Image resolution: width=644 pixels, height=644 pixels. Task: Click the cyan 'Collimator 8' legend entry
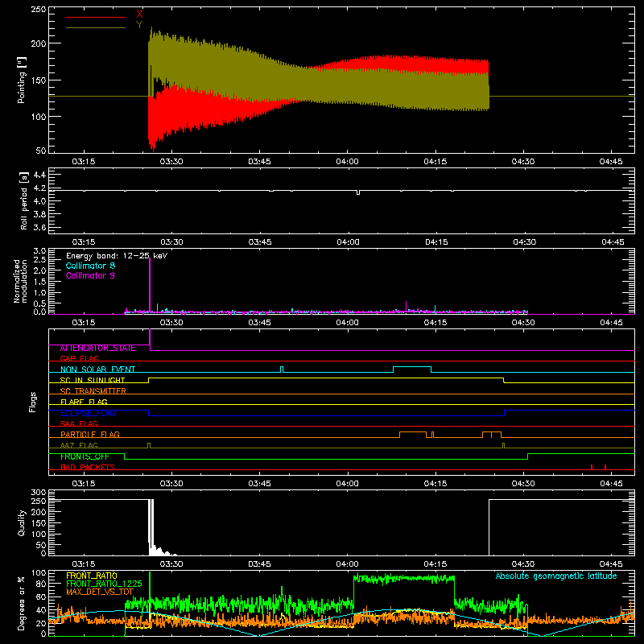pos(90,266)
